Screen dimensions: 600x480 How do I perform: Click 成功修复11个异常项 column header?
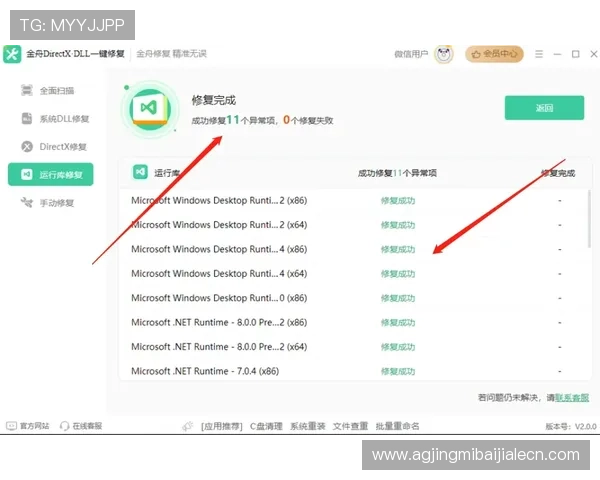(397, 173)
